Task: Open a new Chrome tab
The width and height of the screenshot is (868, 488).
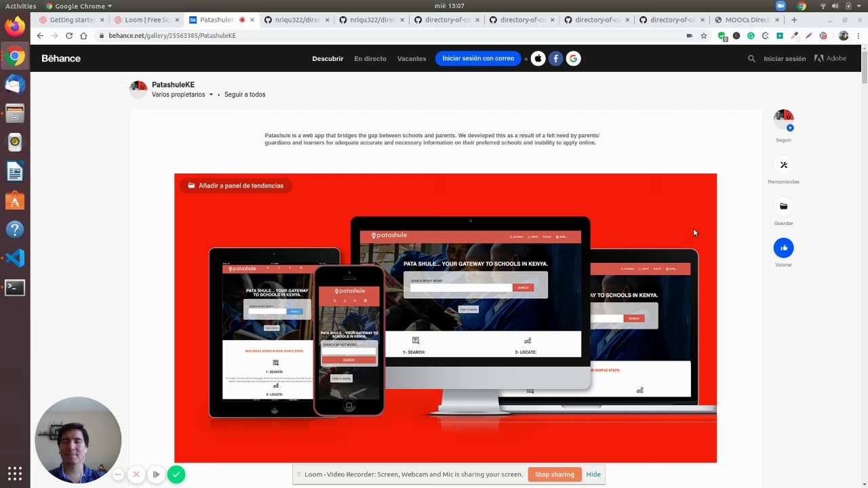Action: 794,20
